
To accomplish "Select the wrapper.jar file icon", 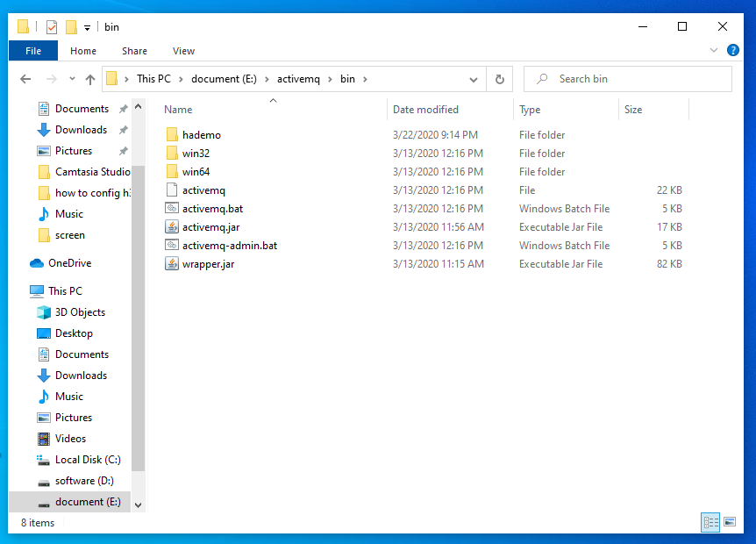I will (x=172, y=264).
